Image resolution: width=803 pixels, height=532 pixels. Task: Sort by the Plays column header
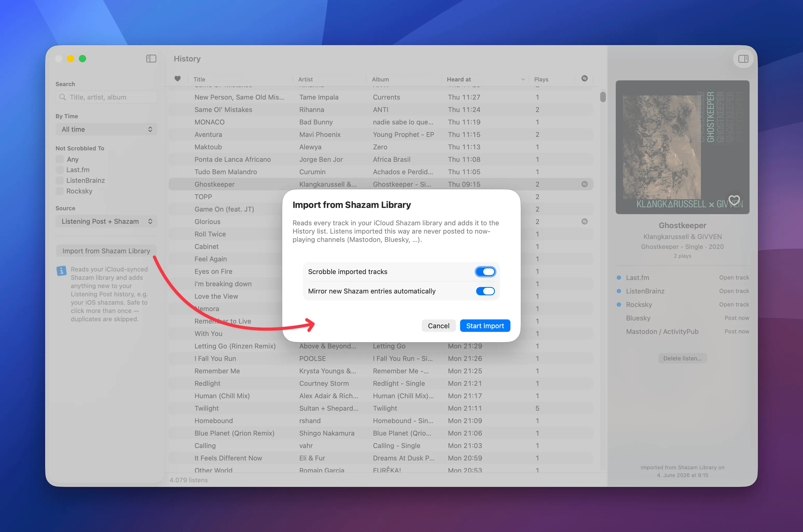point(541,79)
